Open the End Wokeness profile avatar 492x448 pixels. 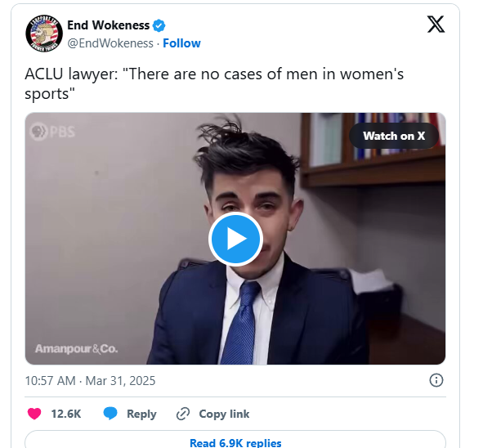click(x=44, y=34)
